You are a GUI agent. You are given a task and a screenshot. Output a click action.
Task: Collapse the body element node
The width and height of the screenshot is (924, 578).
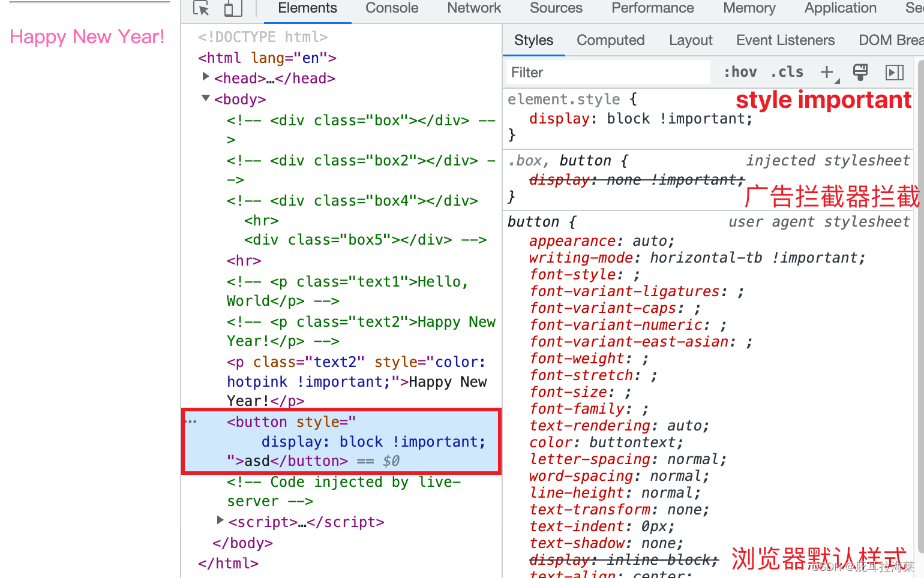(x=206, y=98)
